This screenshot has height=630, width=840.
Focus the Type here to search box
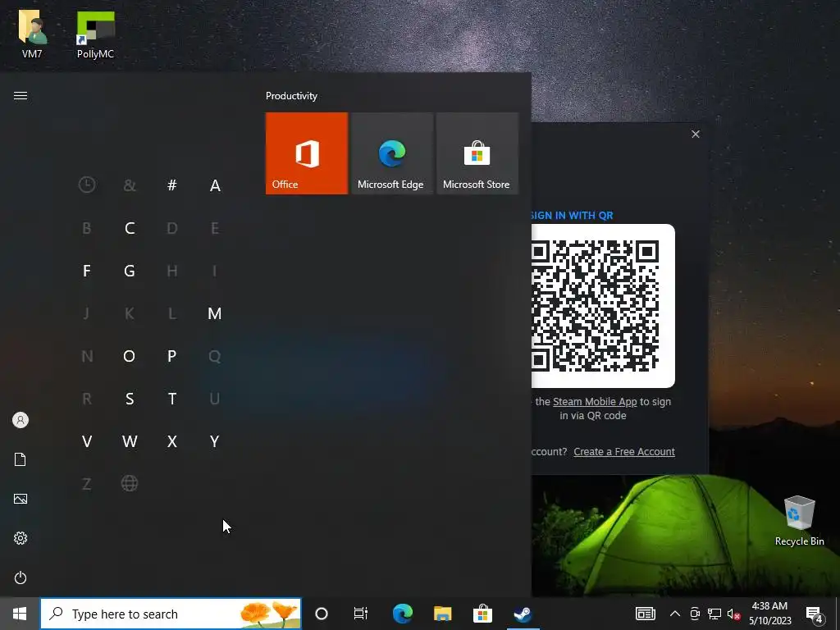click(171, 614)
